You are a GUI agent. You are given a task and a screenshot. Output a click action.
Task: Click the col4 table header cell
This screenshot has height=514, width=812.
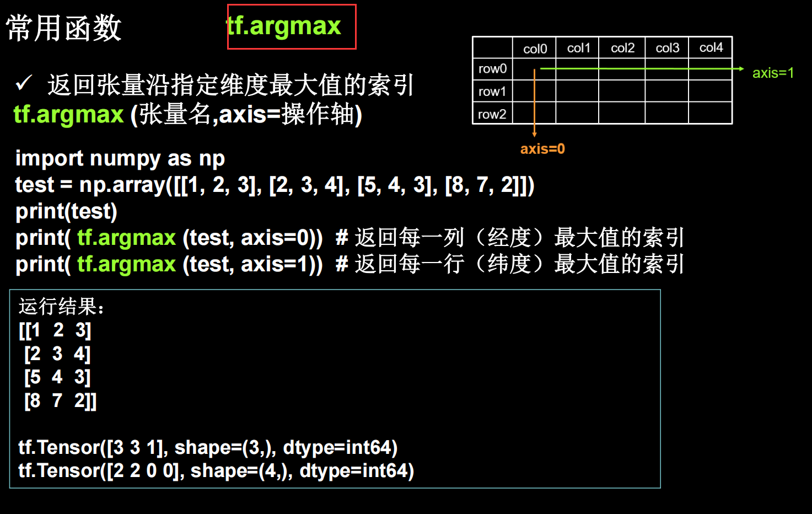pos(711,47)
